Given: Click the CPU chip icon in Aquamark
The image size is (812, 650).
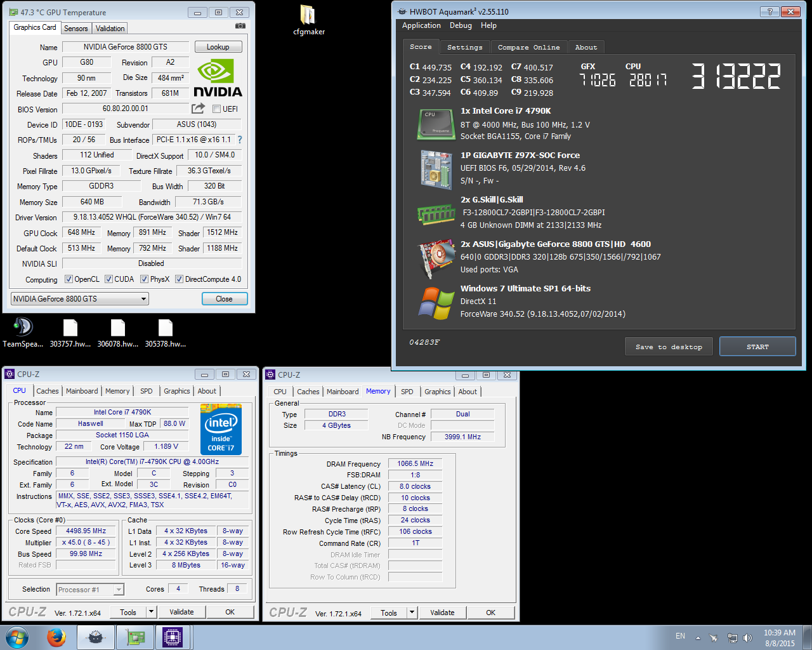Looking at the screenshot, I should coord(435,124).
